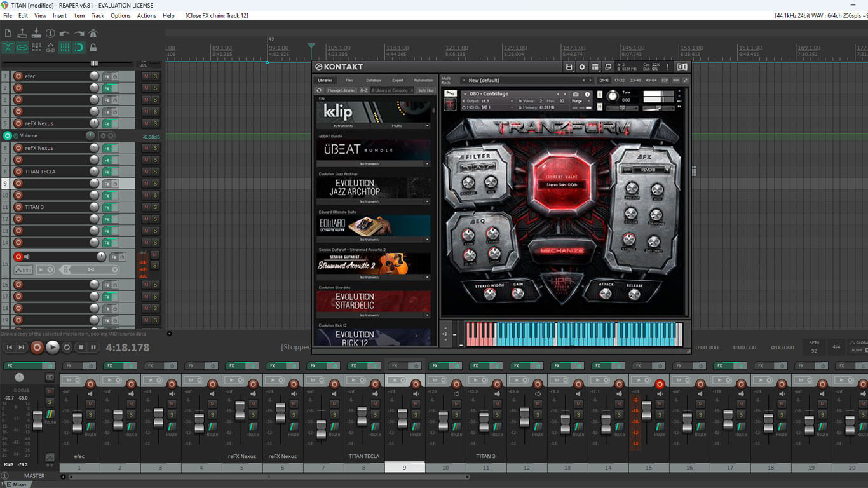The image size is (868, 488).
Task: Click the Undo arrow icon
Action: point(65,33)
